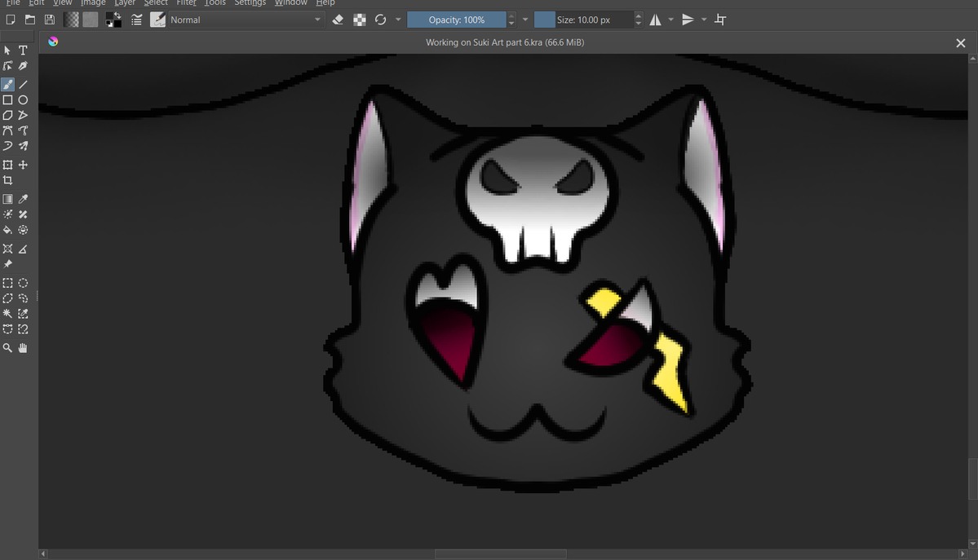Select the Line tool
978x560 pixels.
tap(23, 84)
